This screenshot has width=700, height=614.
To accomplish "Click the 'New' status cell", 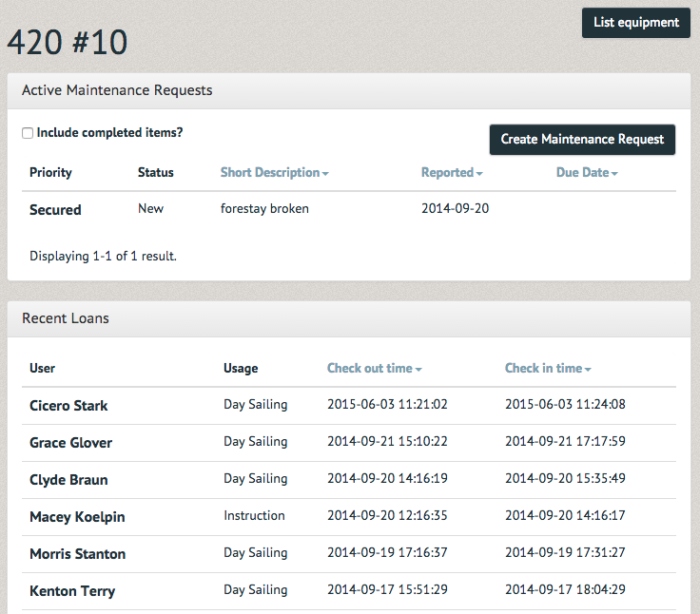I will point(150,208).
